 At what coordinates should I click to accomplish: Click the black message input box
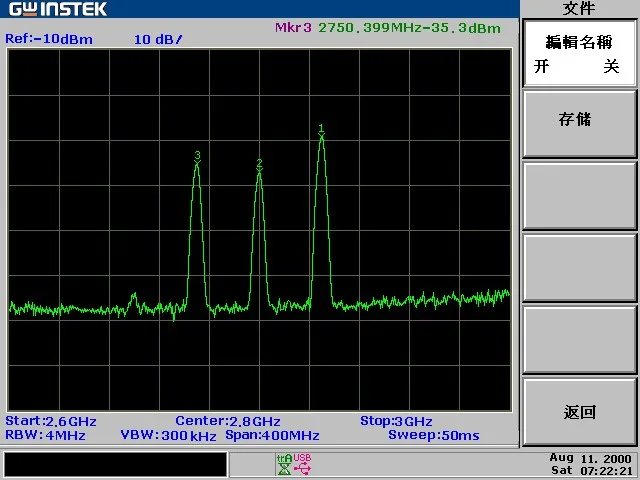click(x=116, y=464)
